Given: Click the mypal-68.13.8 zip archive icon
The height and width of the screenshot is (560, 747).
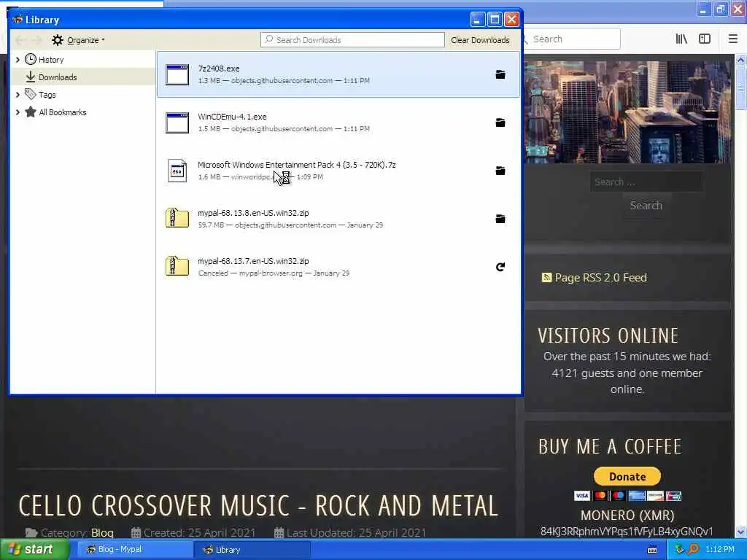Looking at the screenshot, I should [177, 218].
